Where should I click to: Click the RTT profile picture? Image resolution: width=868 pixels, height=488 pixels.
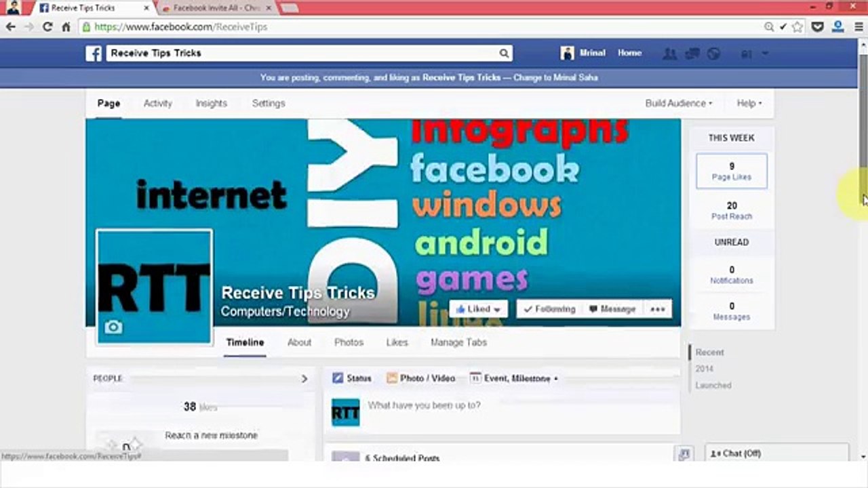coord(154,287)
